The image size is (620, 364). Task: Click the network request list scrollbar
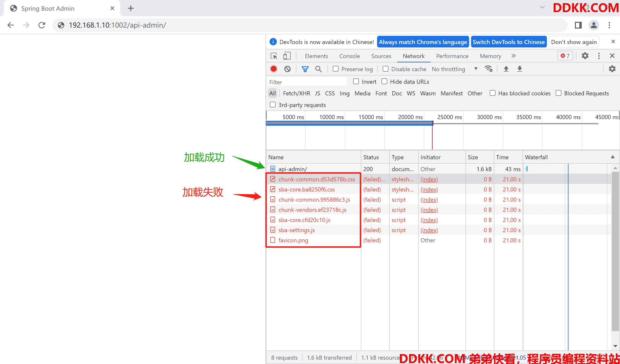(x=615, y=251)
